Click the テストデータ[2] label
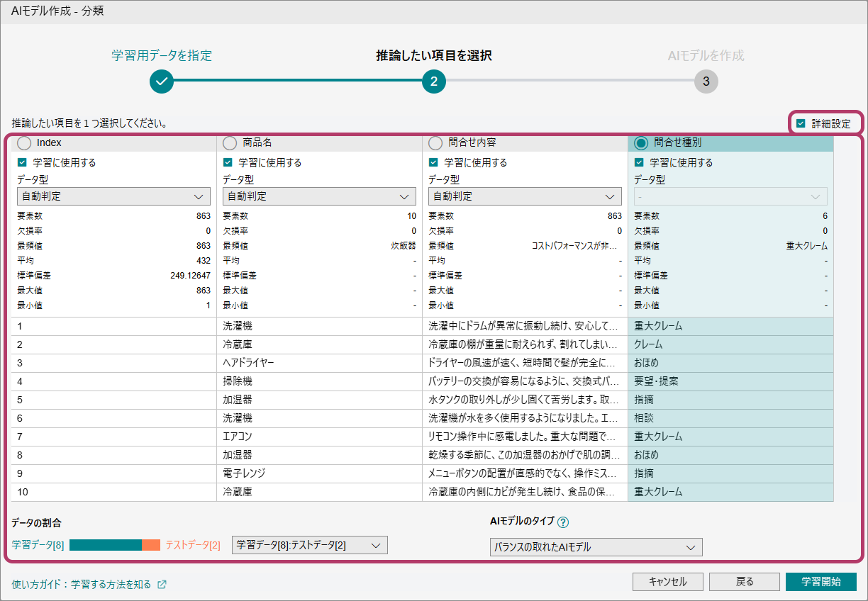868x601 pixels. (x=193, y=545)
